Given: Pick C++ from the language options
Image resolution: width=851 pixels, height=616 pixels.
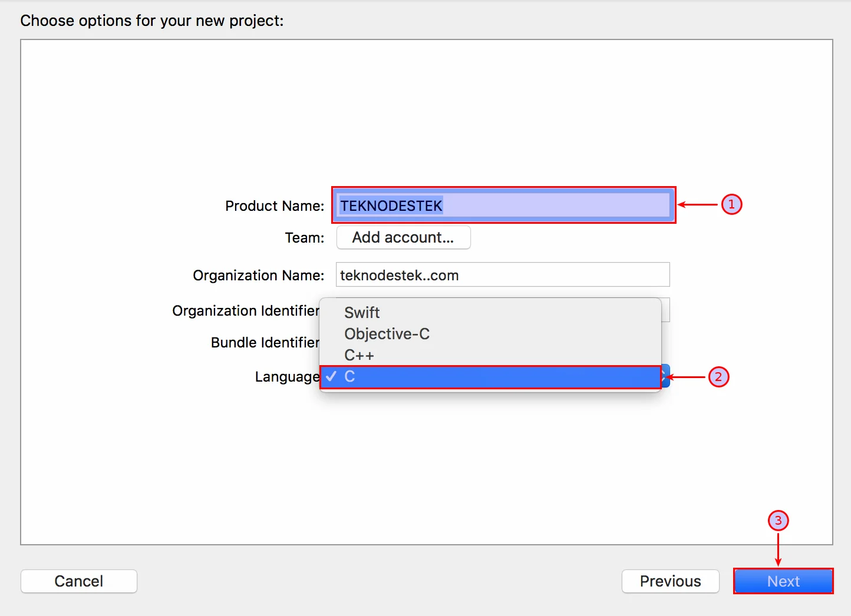Looking at the screenshot, I should pyautogui.click(x=359, y=356).
